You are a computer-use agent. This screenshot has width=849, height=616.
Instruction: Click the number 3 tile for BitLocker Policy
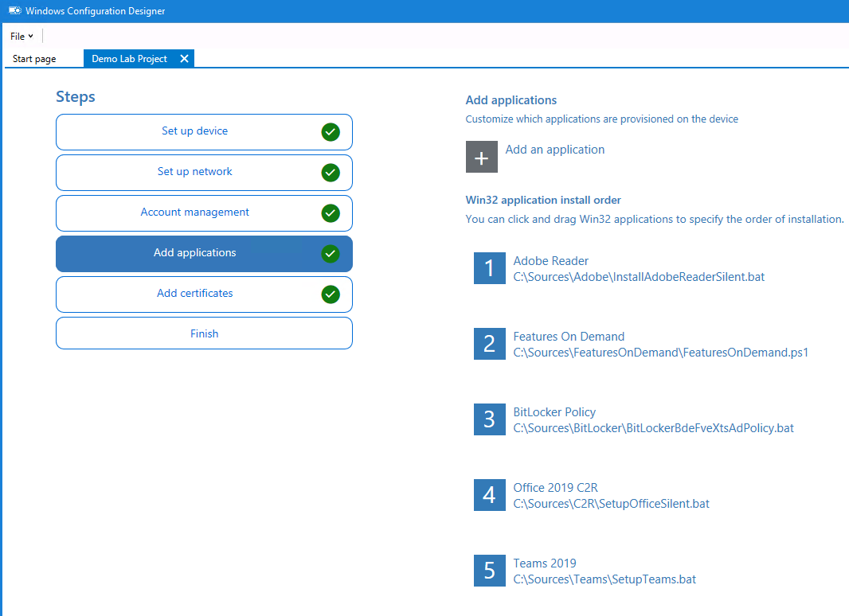490,419
